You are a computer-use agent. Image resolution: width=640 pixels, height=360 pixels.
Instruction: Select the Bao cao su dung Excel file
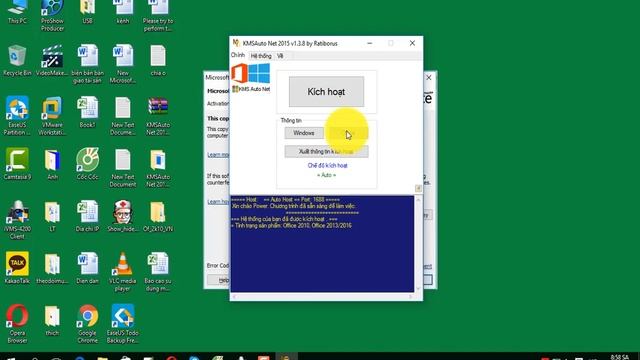[158, 272]
